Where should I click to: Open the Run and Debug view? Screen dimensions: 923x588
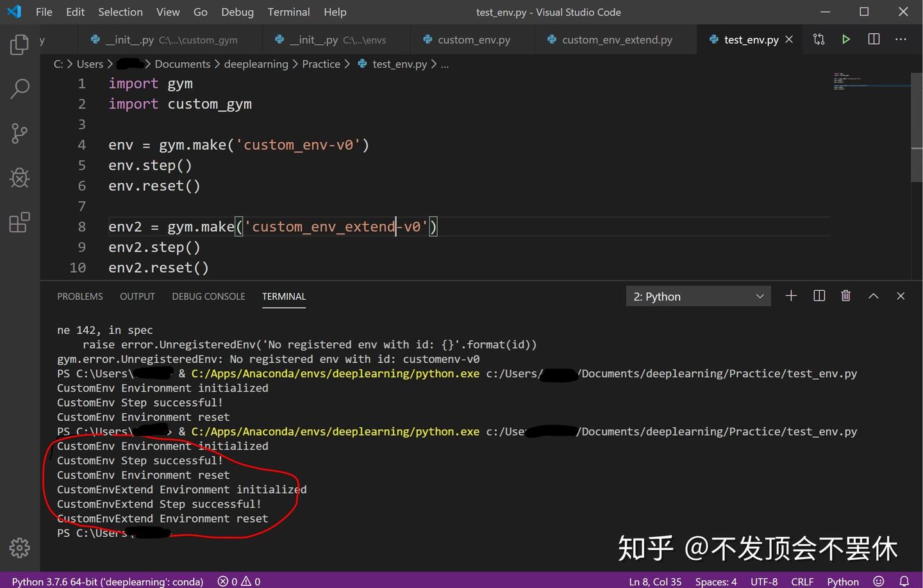point(19,177)
